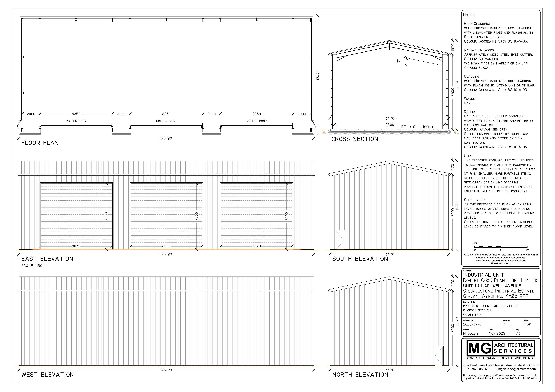This screenshot has width=555, height=392.
Task: Click drawing number 2025-39-01
Action: point(473,324)
